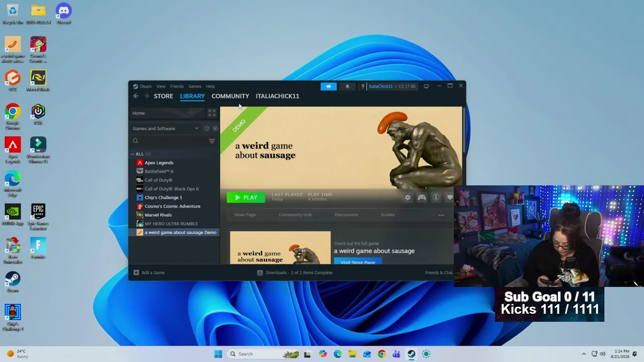
Task: Open Fortnite desktop shortcut
Action: [x=38, y=248]
